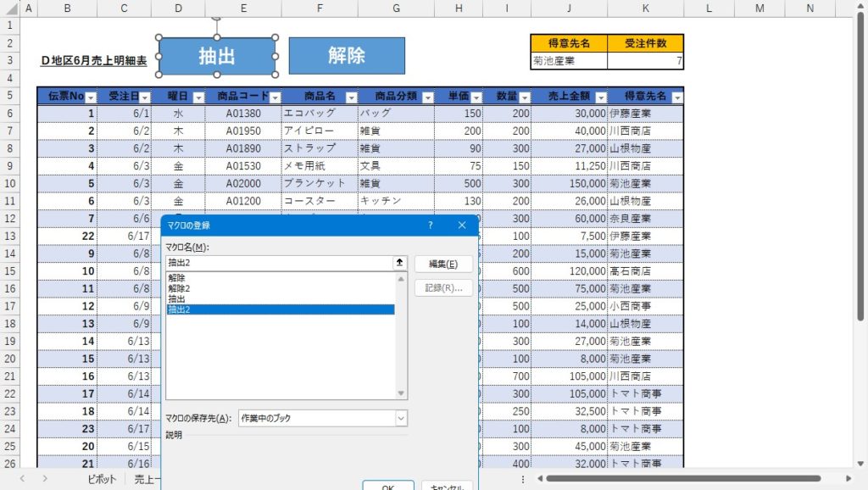The image size is (868, 490).
Task: Expand the マクロの保存先 combo box
Action: tap(400, 418)
